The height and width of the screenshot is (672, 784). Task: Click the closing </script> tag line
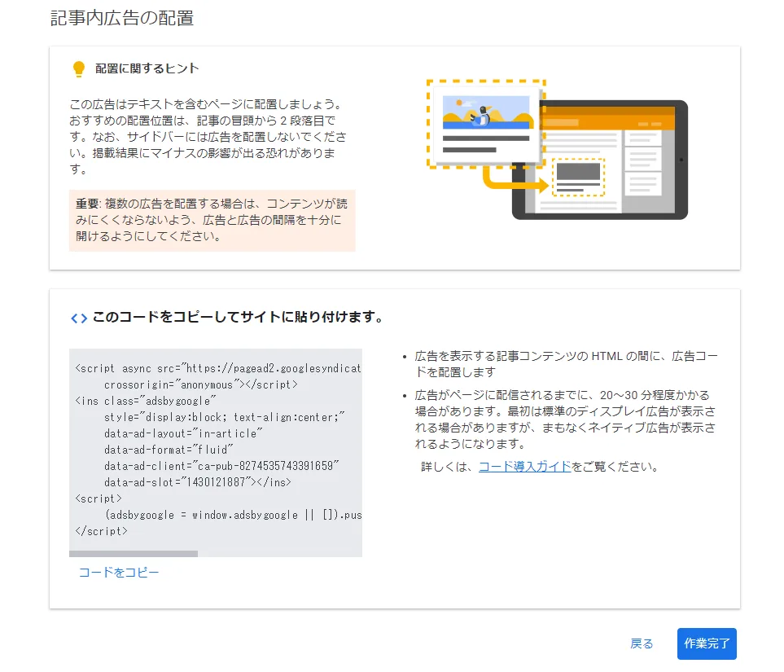tap(101, 531)
